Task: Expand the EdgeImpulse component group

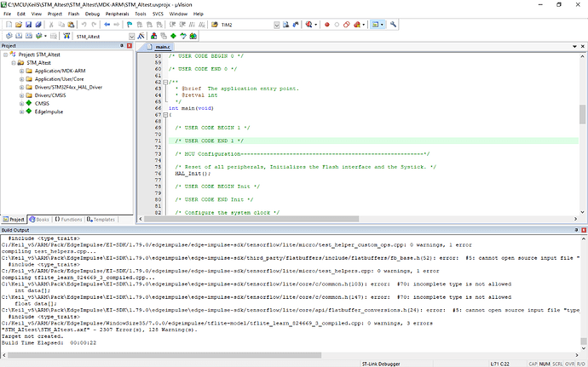Action: tap(20, 112)
